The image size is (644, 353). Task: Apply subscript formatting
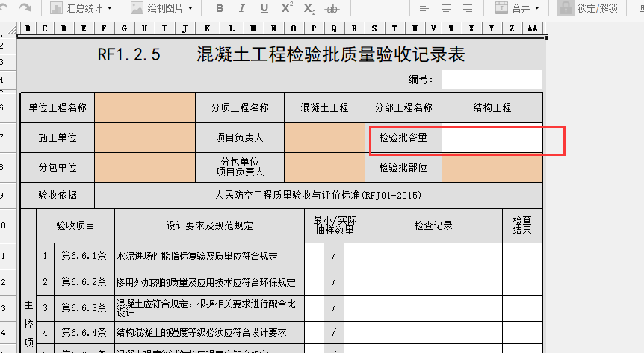tap(310, 9)
